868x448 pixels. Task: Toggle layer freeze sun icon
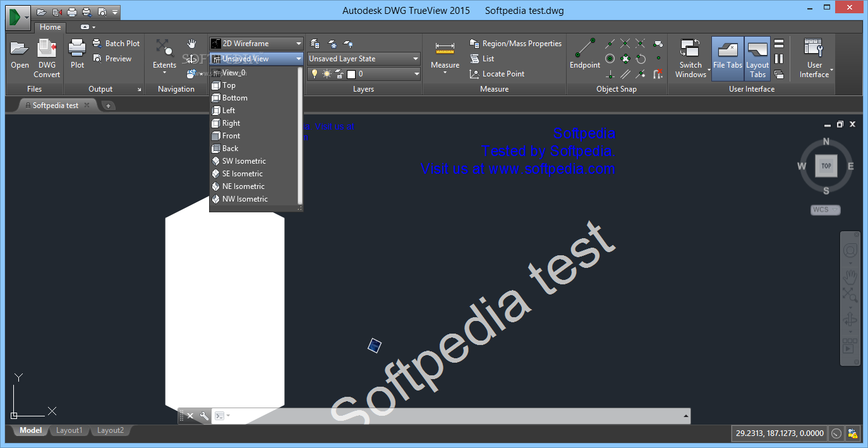[327, 74]
